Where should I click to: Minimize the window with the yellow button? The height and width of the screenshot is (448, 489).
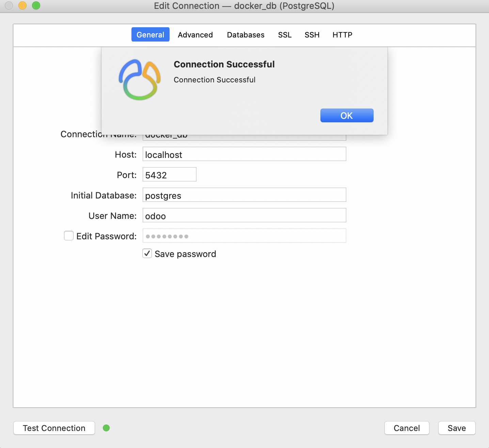22,5
